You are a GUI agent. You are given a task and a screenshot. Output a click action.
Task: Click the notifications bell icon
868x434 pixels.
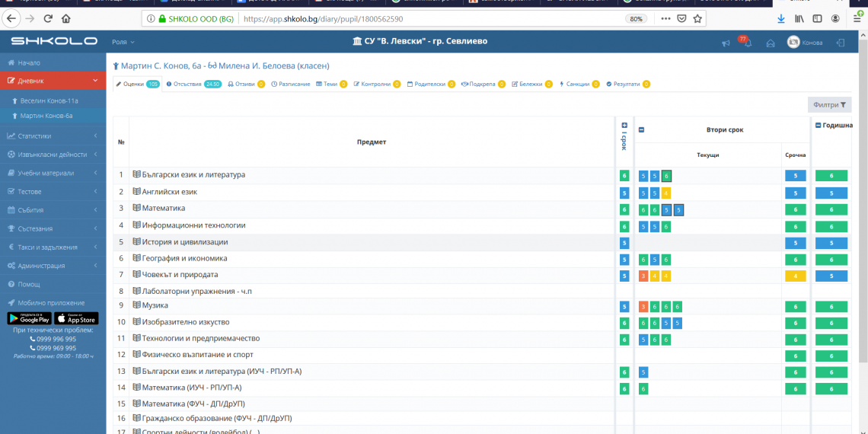pyautogui.click(x=747, y=43)
